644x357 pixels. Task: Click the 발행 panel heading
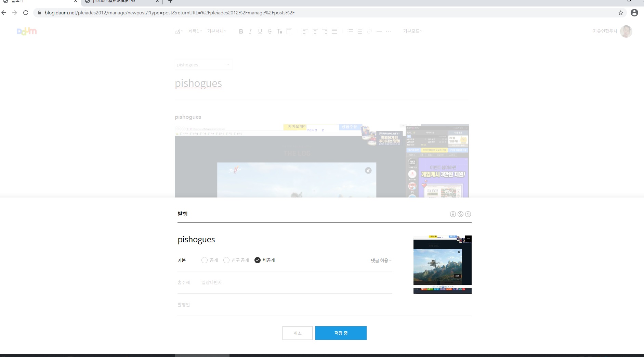pos(183,214)
